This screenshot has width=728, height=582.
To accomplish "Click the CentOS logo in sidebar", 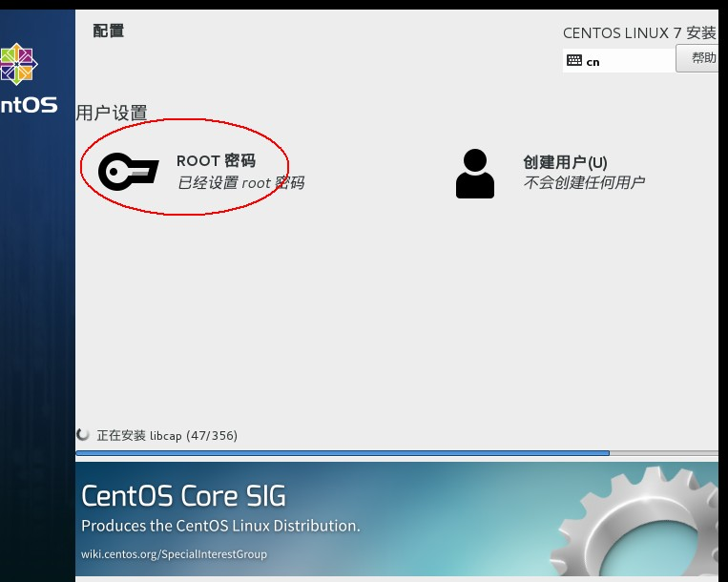I will [17, 64].
